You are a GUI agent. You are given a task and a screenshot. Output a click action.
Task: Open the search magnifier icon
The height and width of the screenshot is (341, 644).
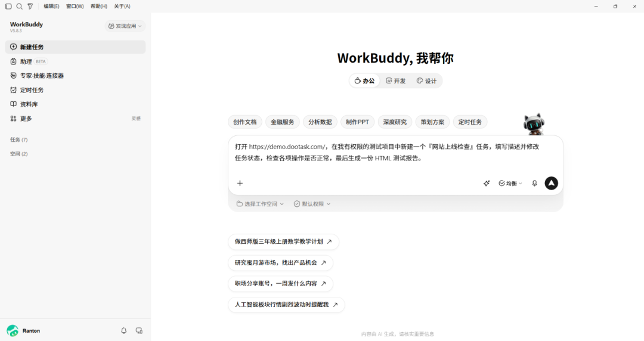pyautogui.click(x=19, y=6)
